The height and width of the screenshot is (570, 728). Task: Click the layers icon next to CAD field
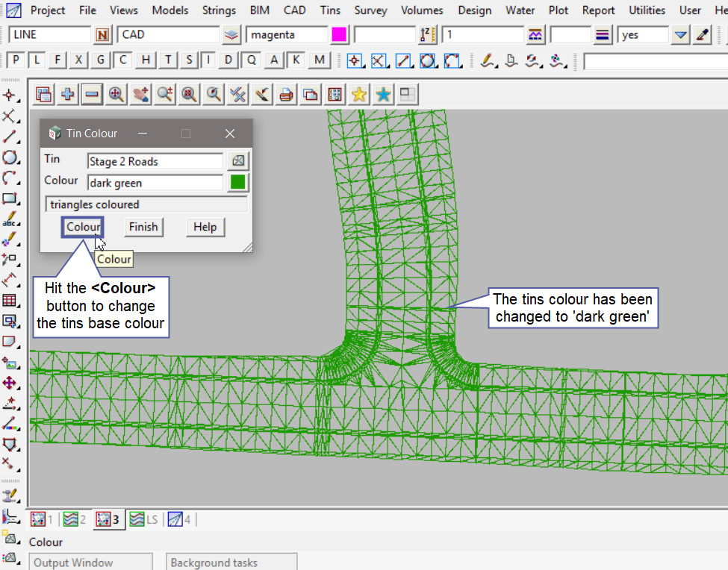(231, 35)
